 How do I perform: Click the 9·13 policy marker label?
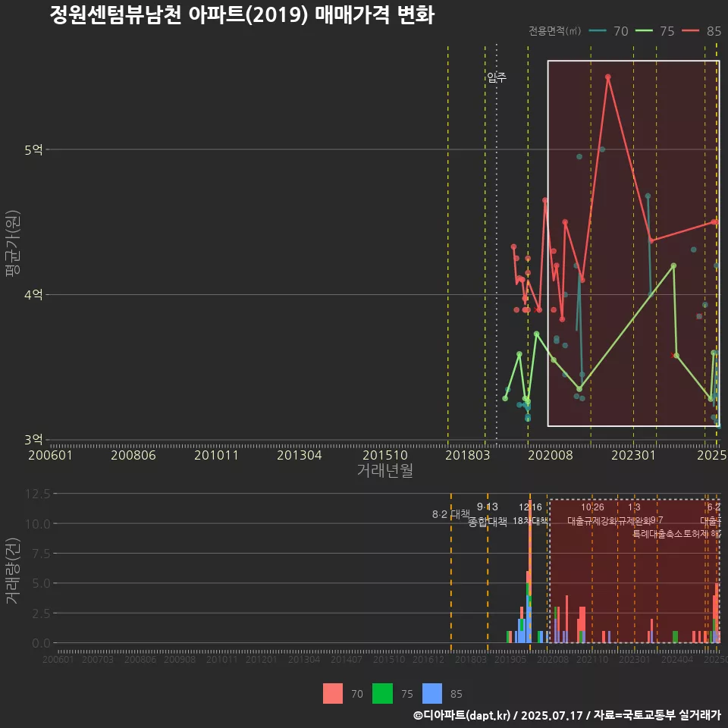(x=488, y=507)
